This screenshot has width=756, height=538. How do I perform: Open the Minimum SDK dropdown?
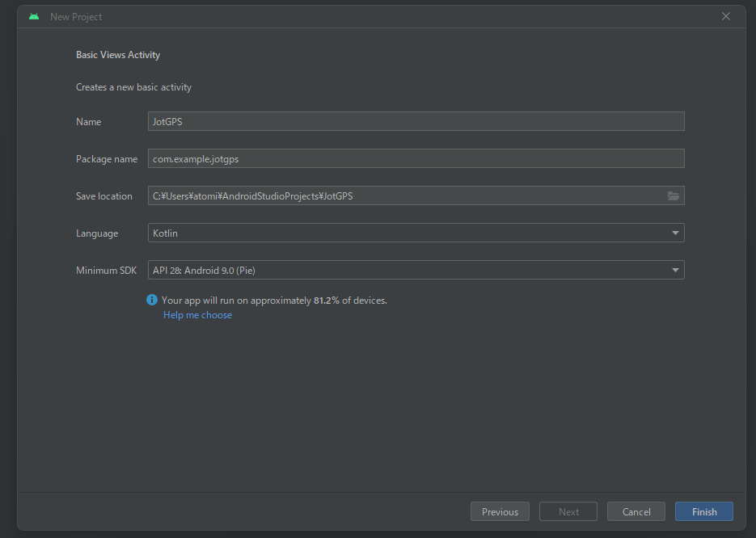[x=416, y=270]
